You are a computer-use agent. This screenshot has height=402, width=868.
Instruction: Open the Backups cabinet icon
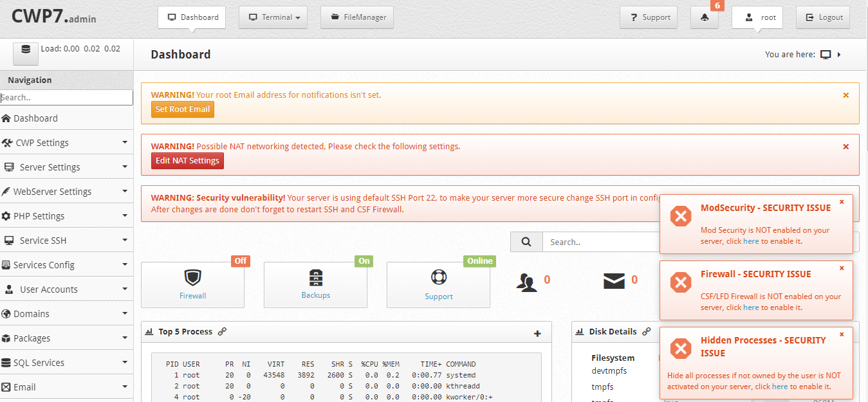tap(315, 277)
